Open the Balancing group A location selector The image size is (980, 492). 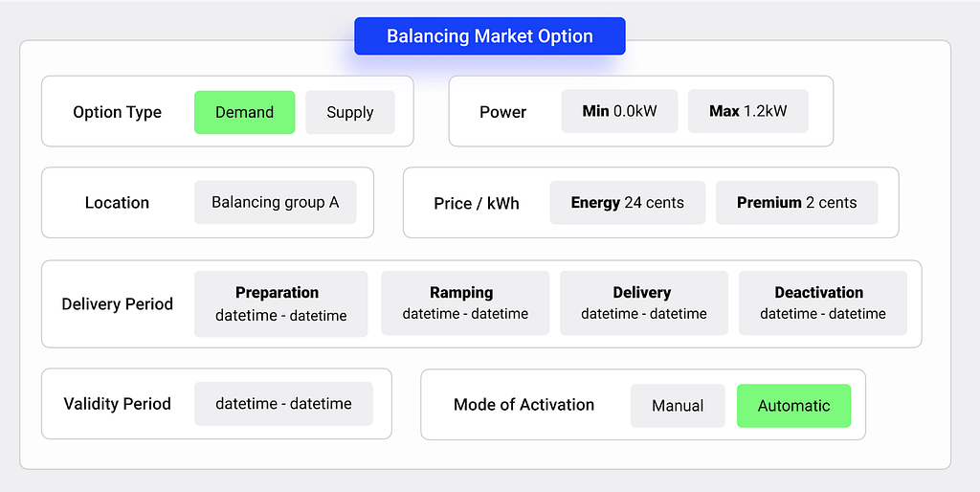[x=275, y=203]
